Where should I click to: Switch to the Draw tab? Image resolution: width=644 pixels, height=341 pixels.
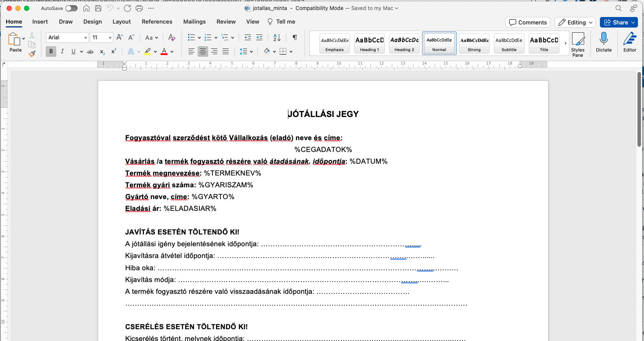click(66, 21)
